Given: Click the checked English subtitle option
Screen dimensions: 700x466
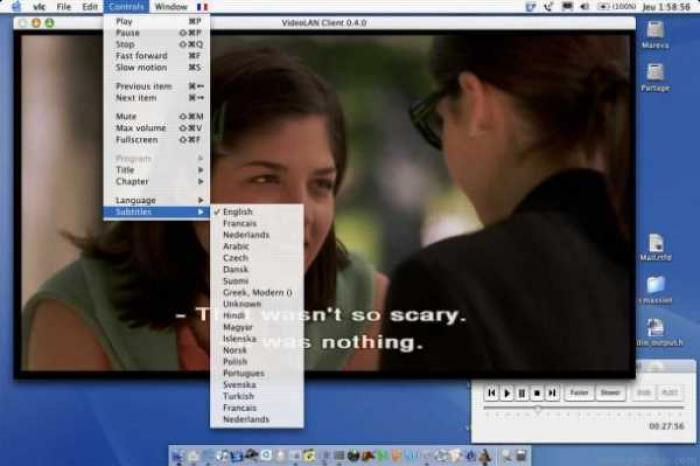Looking at the screenshot, I should pyautogui.click(x=257, y=212).
